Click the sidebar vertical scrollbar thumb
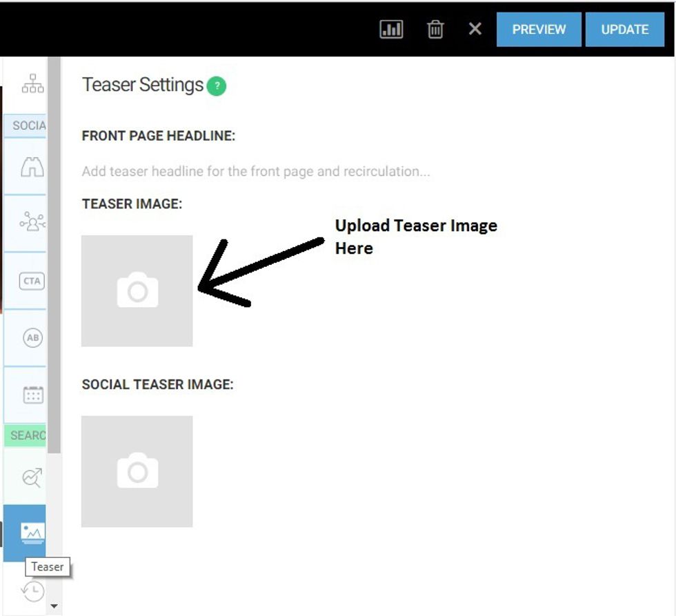Image resolution: width=676 pixels, height=616 pixels. tap(54, 255)
